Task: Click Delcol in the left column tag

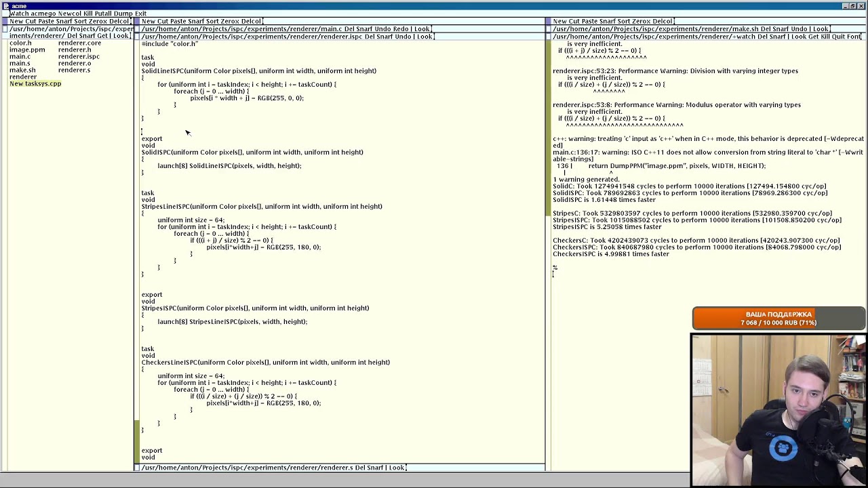Action: click(119, 22)
